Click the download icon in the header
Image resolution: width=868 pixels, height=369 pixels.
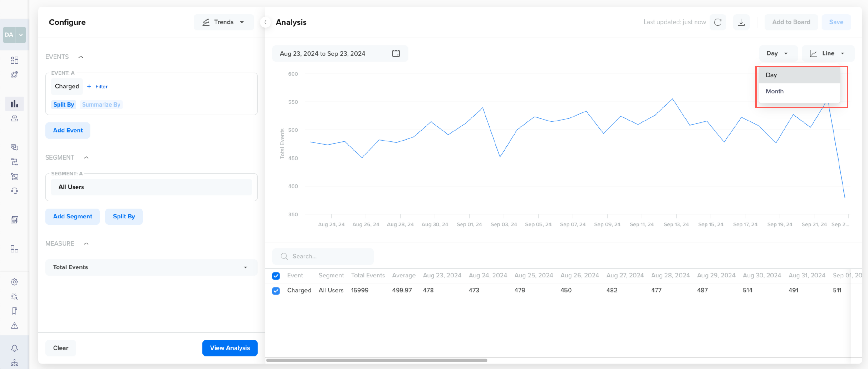click(x=741, y=22)
